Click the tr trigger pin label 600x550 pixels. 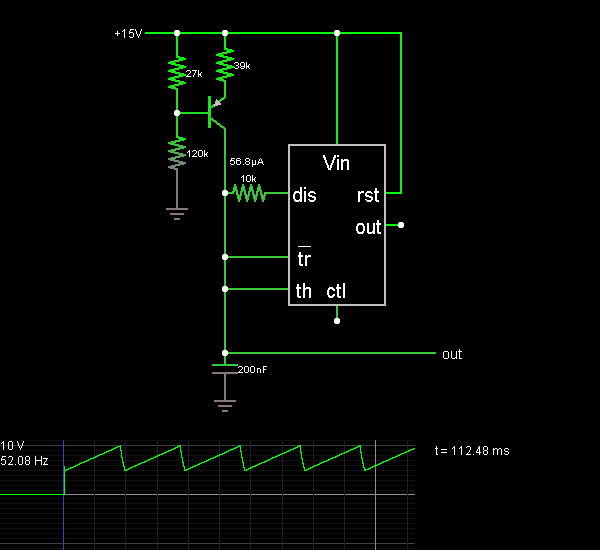(304, 258)
